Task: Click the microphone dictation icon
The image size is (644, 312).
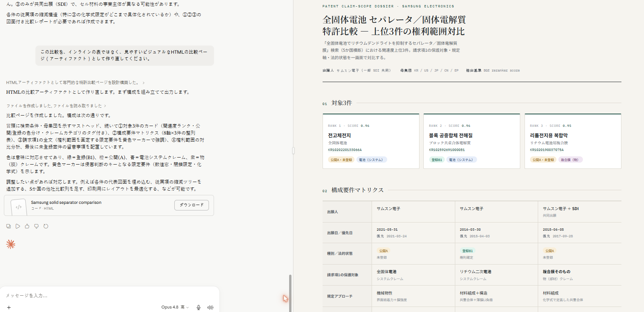Action: pyautogui.click(x=198, y=307)
